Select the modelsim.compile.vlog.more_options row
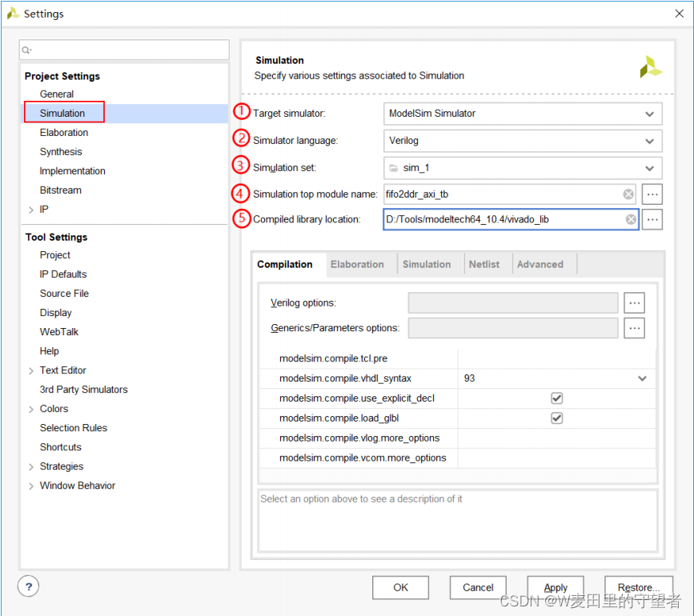Image resolution: width=694 pixels, height=616 pixels. 457,438
